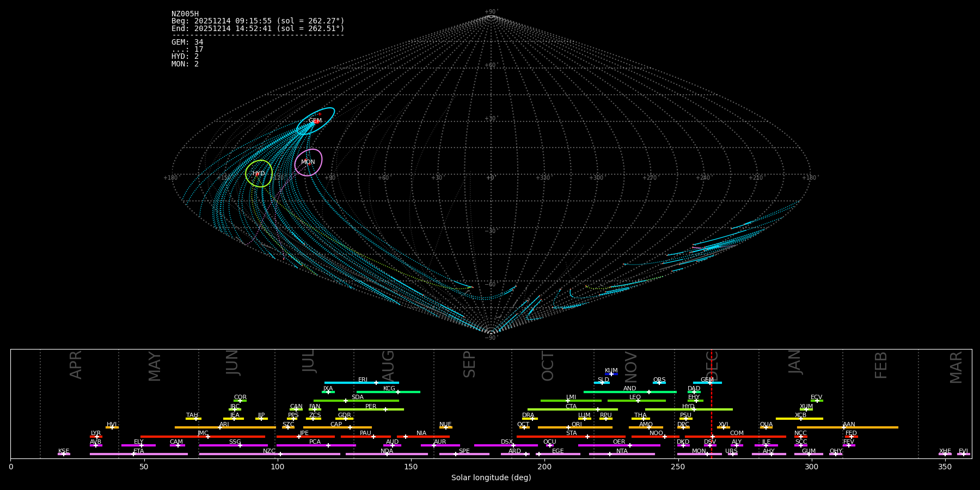
Task: Click the GEM shower bar in the timeline
Action: 707,383
